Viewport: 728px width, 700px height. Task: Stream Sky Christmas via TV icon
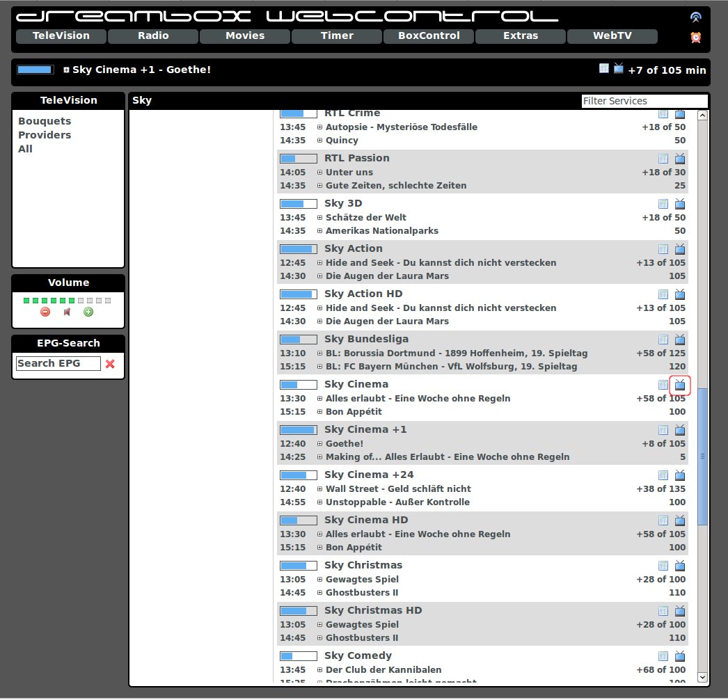pos(680,566)
